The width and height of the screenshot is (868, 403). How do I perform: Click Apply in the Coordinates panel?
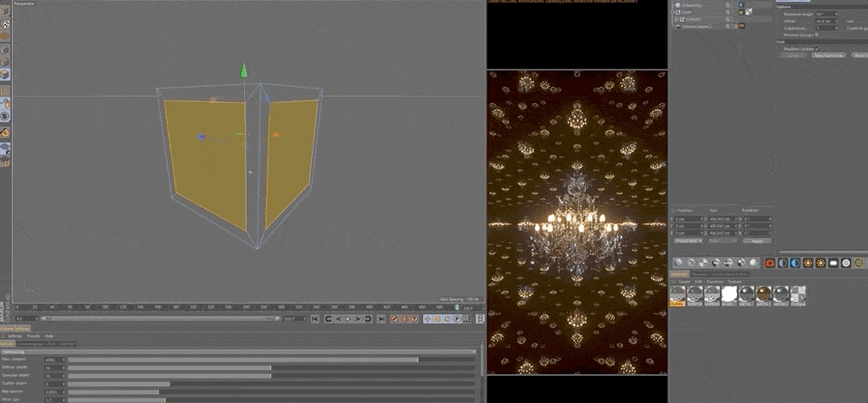(x=758, y=240)
